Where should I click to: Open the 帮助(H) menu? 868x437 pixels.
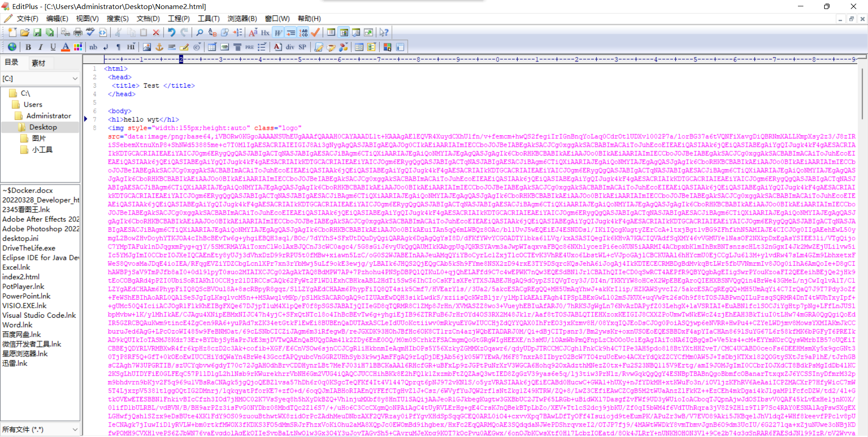click(x=309, y=19)
